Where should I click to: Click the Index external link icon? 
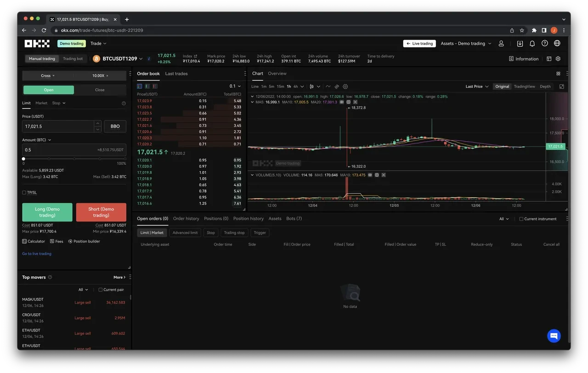coord(195,56)
